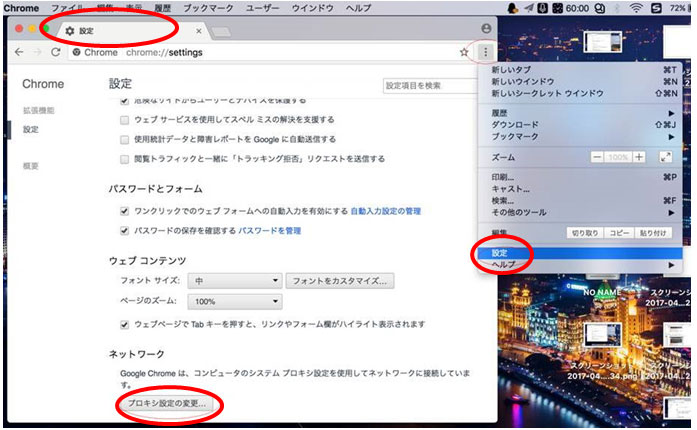The width and height of the screenshot is (697, 430).
Task: Open the Chrome application menu
Action: (x=21, y=8)
